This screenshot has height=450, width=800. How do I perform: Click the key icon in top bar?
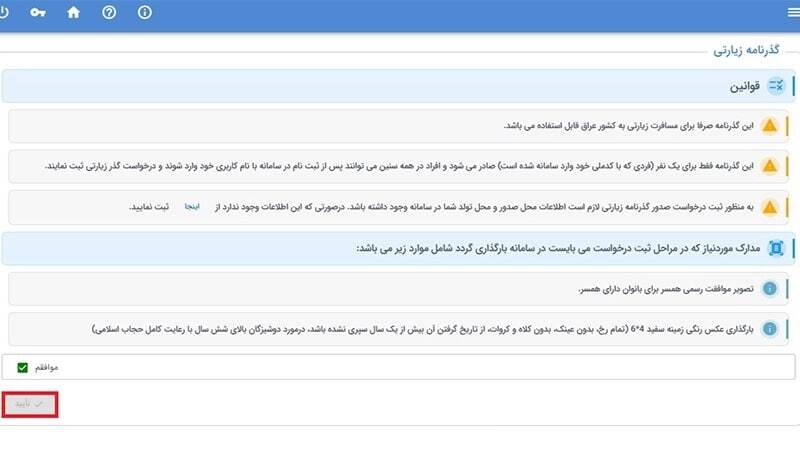[38, 13]
